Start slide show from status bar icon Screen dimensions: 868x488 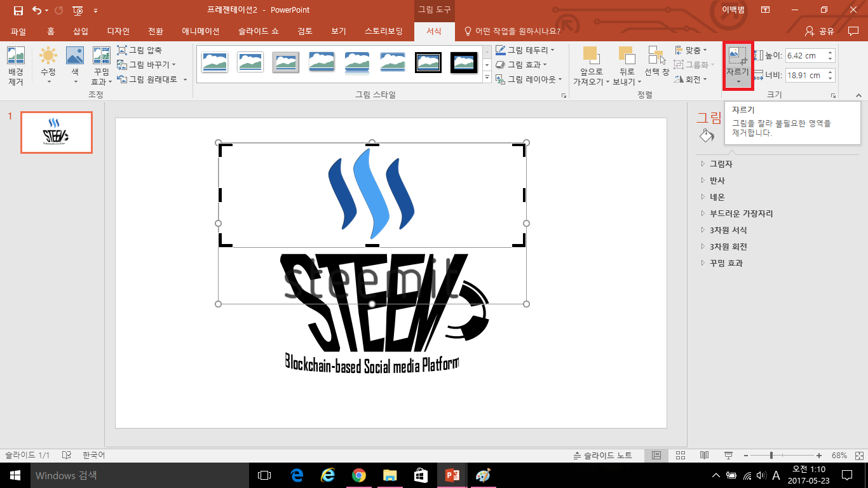[x=728, y=456]
